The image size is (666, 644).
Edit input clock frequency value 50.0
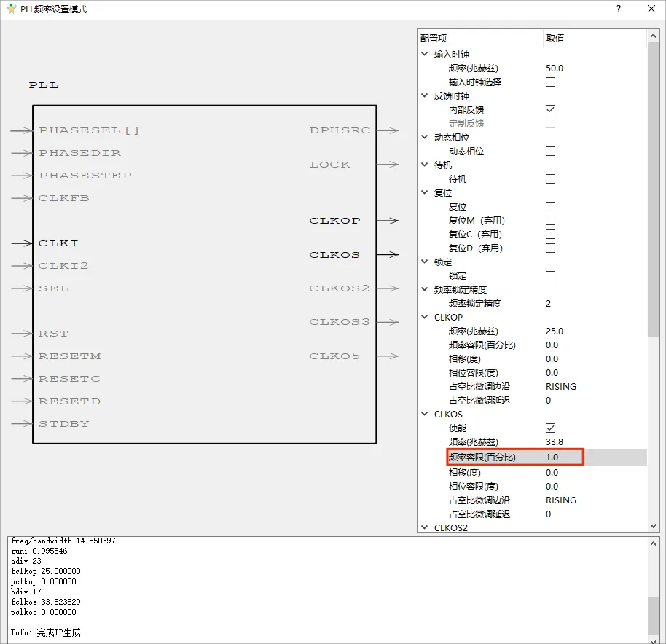(x=555, y=68)
